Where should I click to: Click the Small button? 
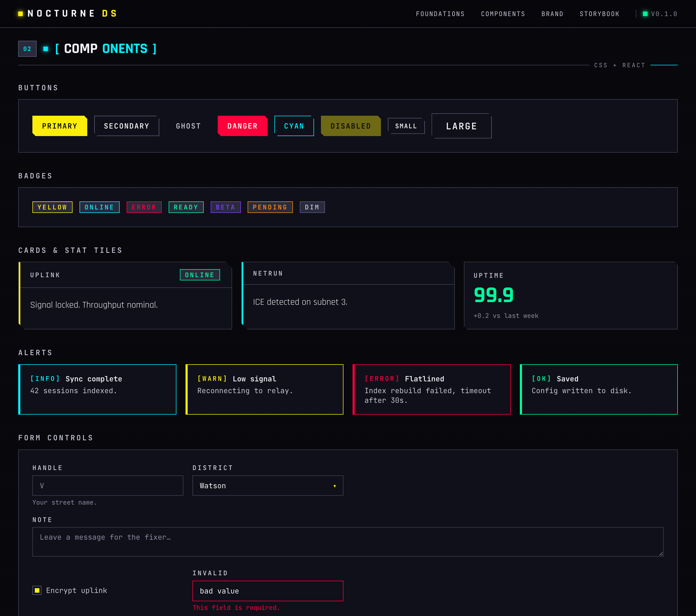406,126
